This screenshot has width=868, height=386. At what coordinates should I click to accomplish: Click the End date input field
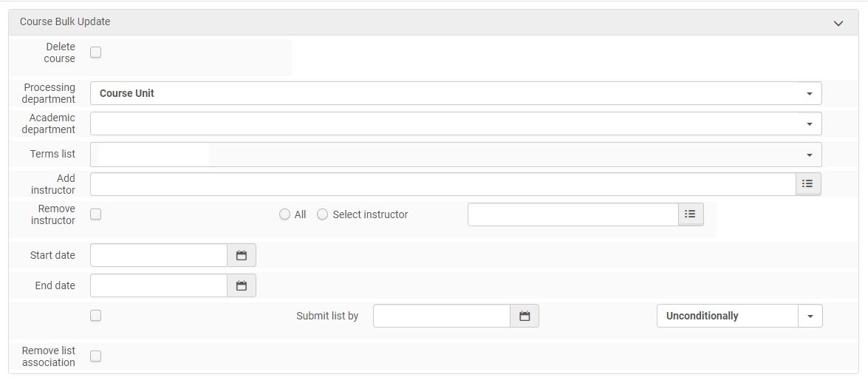(159, 285)
